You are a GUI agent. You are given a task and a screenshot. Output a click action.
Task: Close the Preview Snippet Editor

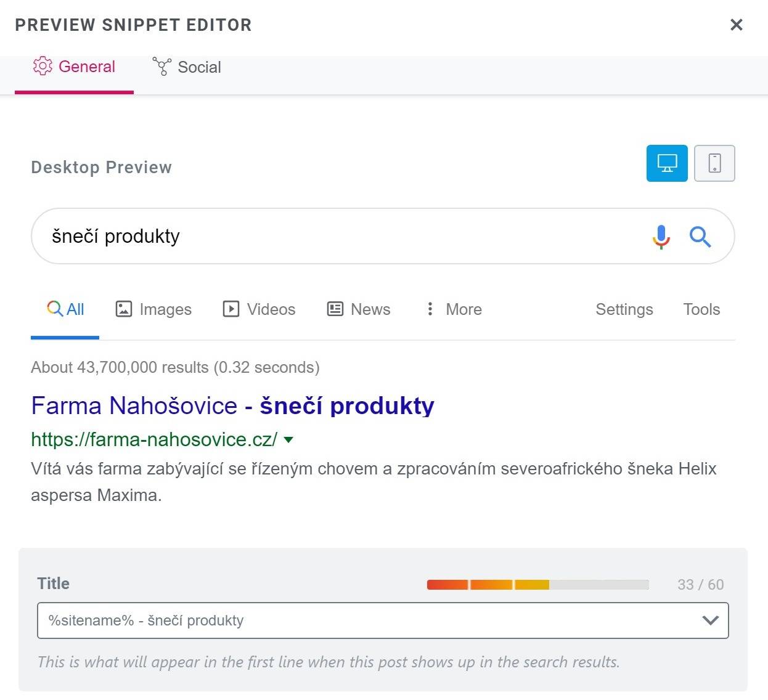[x=736, y=25]
